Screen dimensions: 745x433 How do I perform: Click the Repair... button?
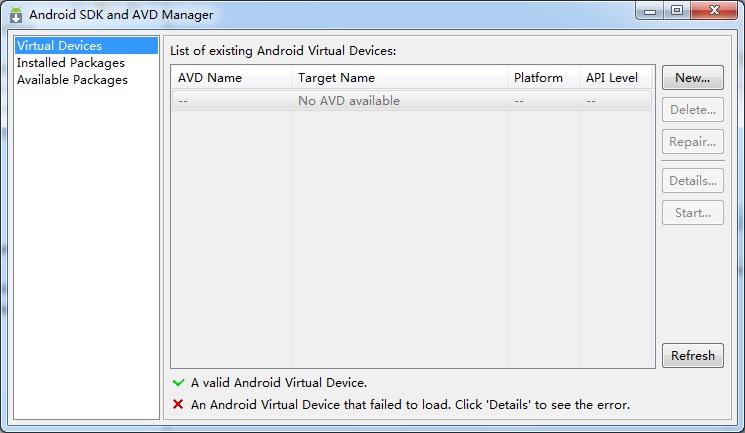[693, 142]
